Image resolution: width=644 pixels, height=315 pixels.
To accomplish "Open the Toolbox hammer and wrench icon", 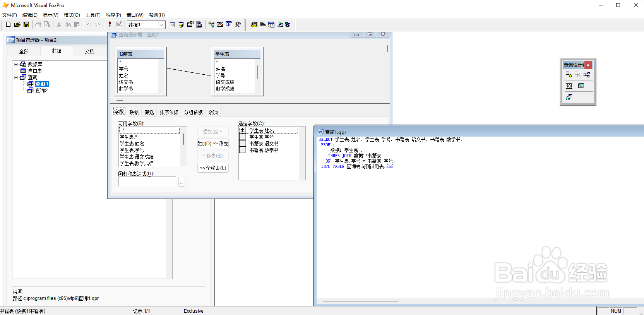I will (238, 24).
